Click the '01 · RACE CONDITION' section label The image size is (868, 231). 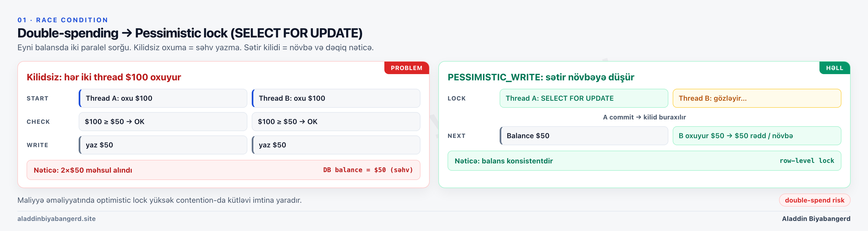click(63, 20)
